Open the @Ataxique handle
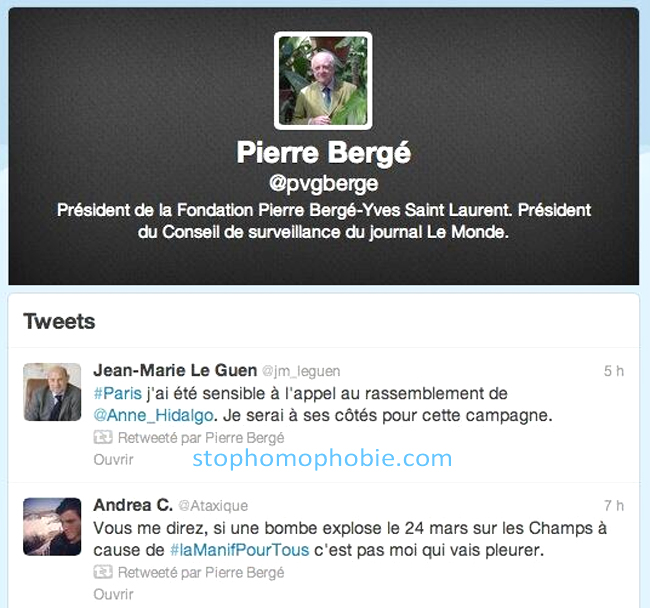 click(213, 506)
